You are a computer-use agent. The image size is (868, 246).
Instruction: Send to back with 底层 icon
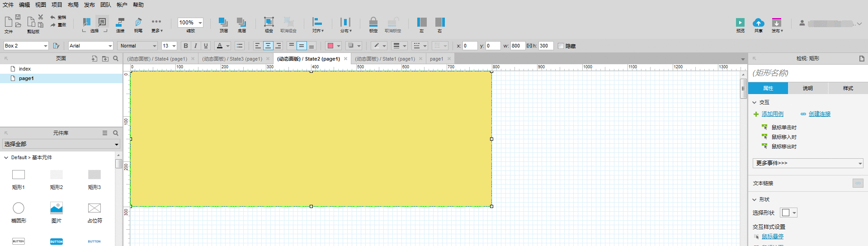241,22
